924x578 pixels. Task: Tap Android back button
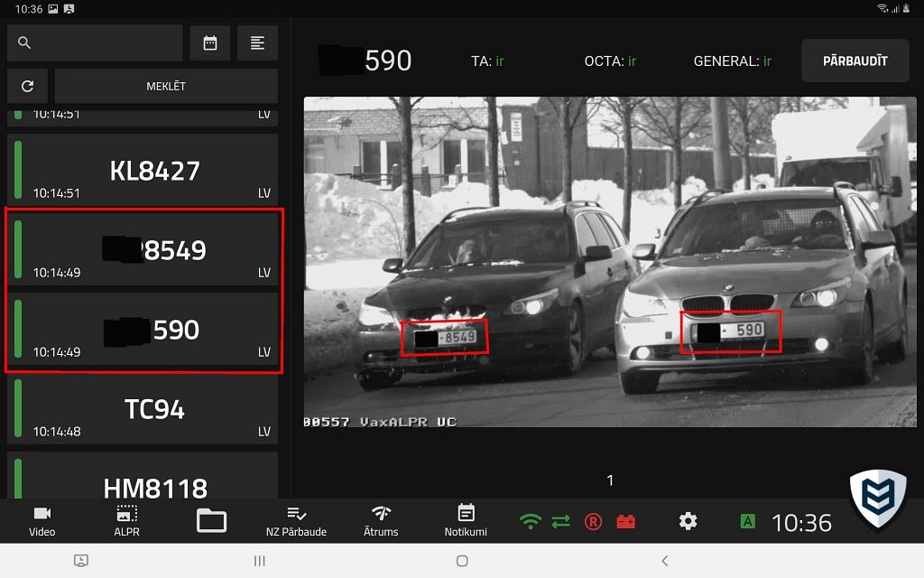(x=665, y=561)
